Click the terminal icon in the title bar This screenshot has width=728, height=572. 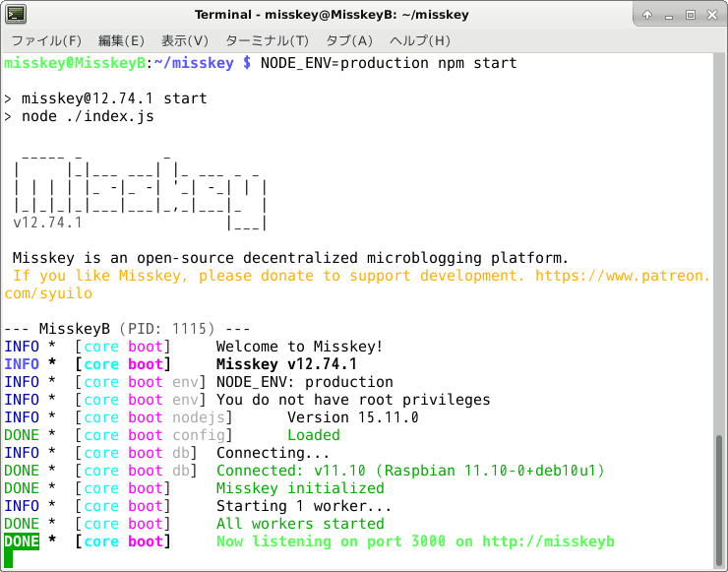(16, 15)
